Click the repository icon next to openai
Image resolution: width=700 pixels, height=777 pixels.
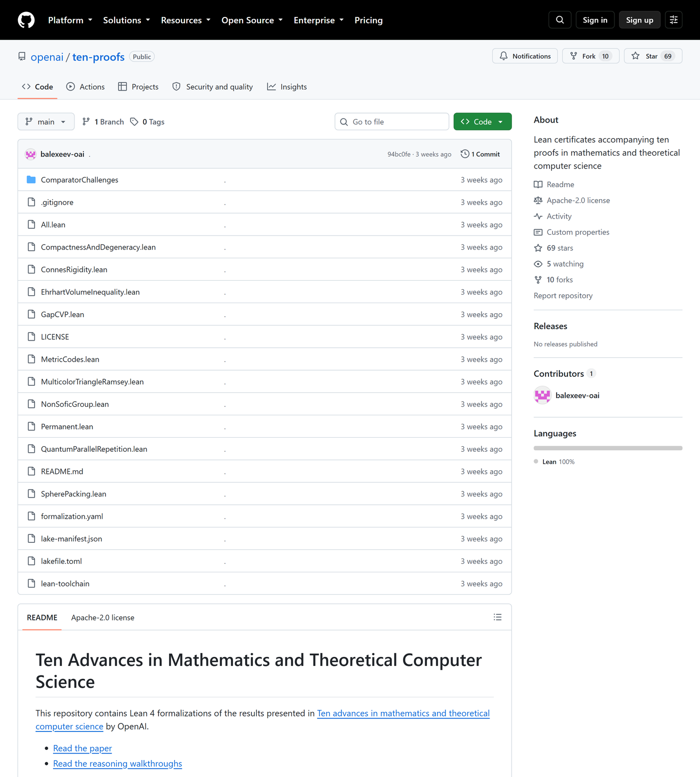(x=22, y=57)
